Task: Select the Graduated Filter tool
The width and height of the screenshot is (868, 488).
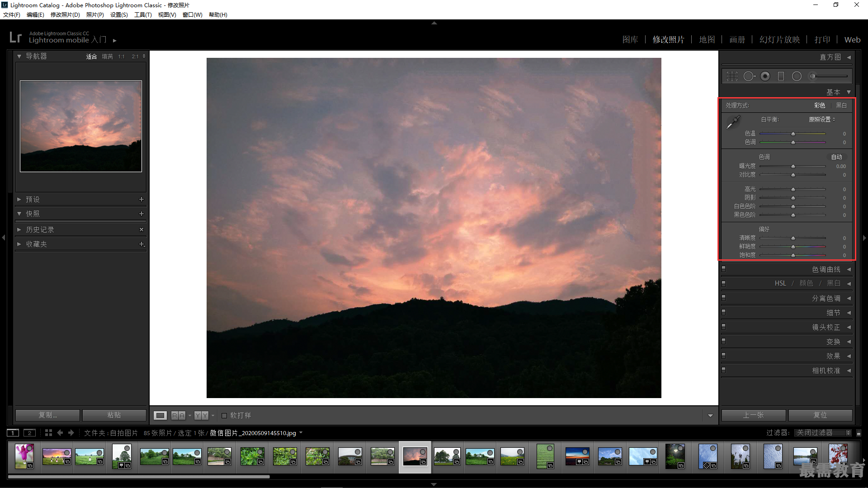Action: coord(781,76)
